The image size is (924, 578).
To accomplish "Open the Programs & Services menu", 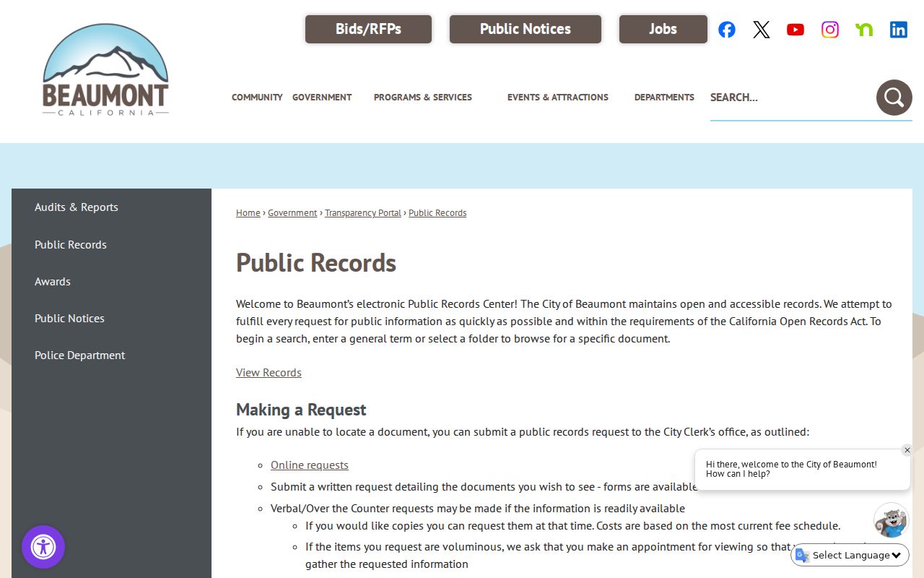I will coord(423,97).
